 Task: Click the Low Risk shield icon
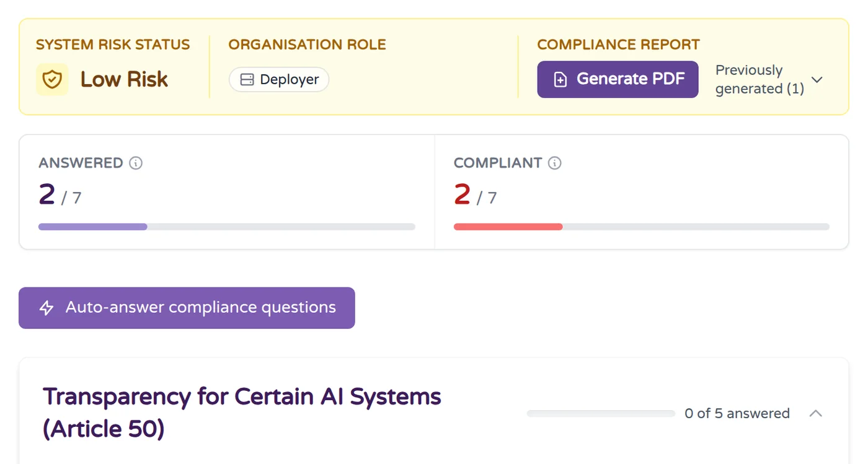(52, 79)
